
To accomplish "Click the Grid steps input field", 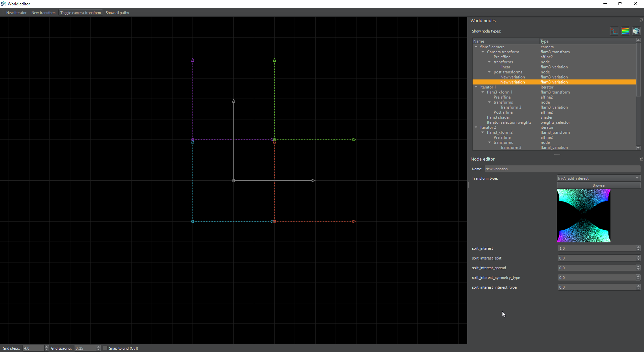I will tap(34, 348).
